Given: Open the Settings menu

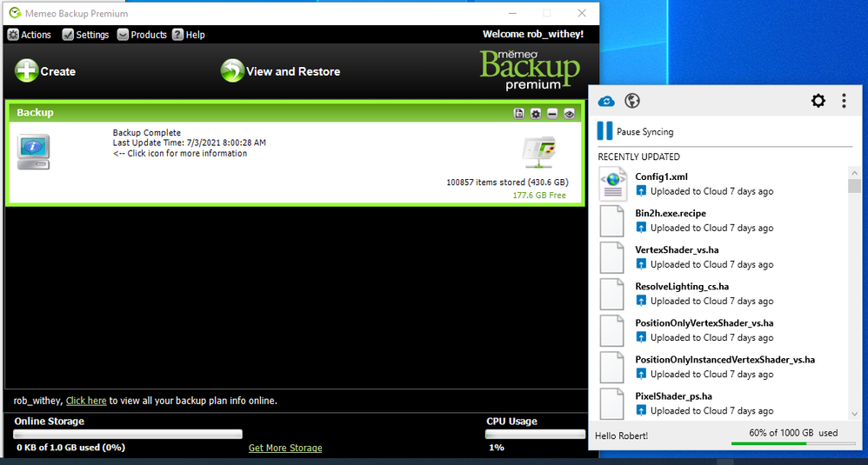Looking at the screenshot, I should 85,35.
